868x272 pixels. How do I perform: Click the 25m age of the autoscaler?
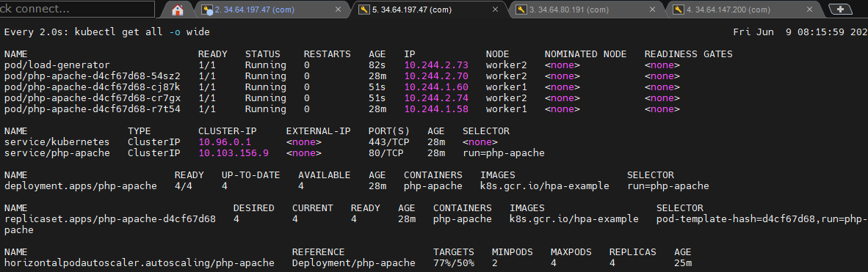[682, 263]
